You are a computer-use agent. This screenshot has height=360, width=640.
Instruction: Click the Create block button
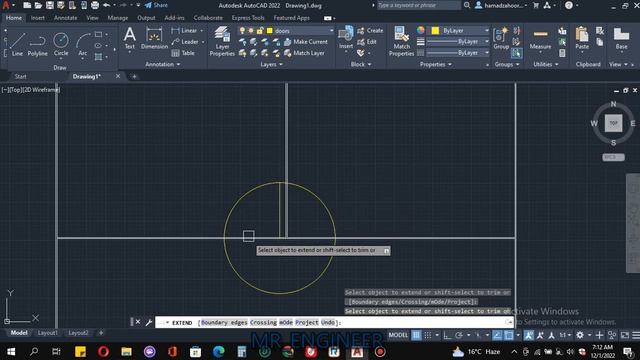click(x=370, y=31)
